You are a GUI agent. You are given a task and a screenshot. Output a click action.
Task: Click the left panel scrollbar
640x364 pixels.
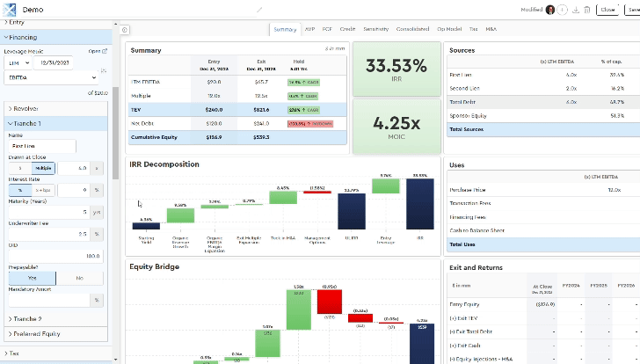point(115,132)
